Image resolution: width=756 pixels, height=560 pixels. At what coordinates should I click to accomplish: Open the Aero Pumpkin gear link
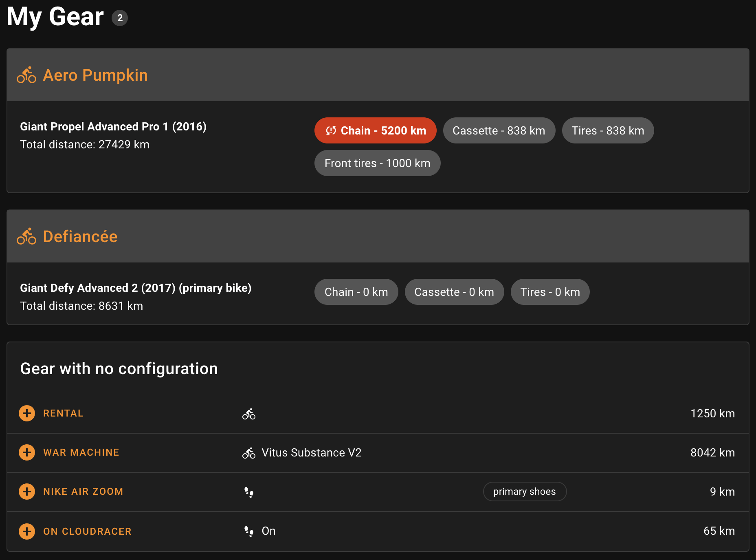95,75
